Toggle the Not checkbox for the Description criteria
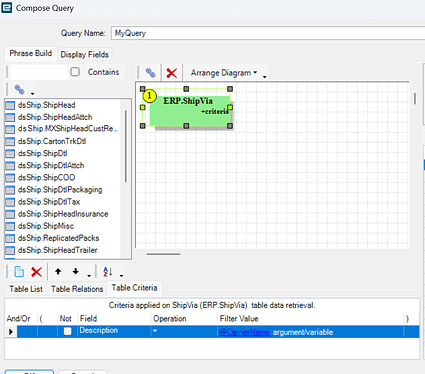The width and height of the screenshot is (425, 374). pos(67,331)
